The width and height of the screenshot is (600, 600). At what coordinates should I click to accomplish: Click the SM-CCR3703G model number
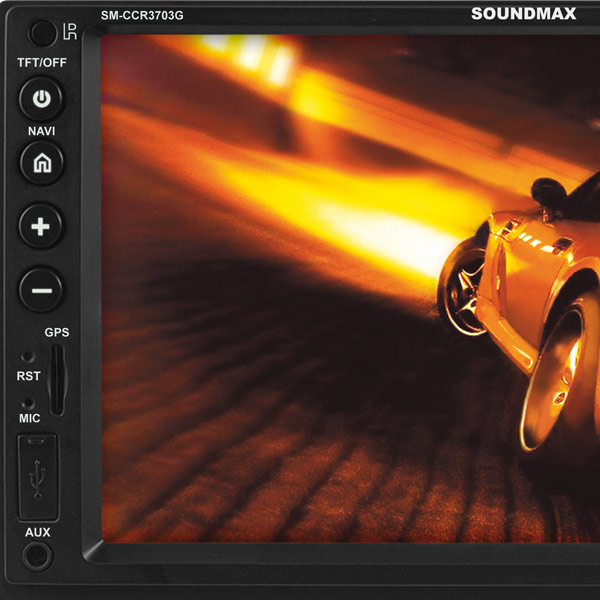click(142, 16)
